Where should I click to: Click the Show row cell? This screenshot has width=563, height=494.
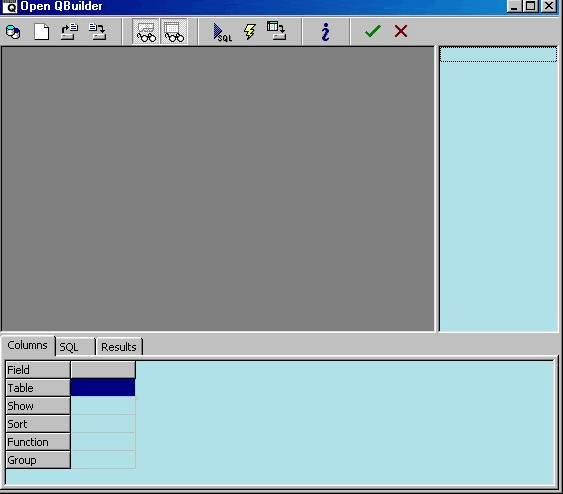pyautogui.click(x=103, y=406)
